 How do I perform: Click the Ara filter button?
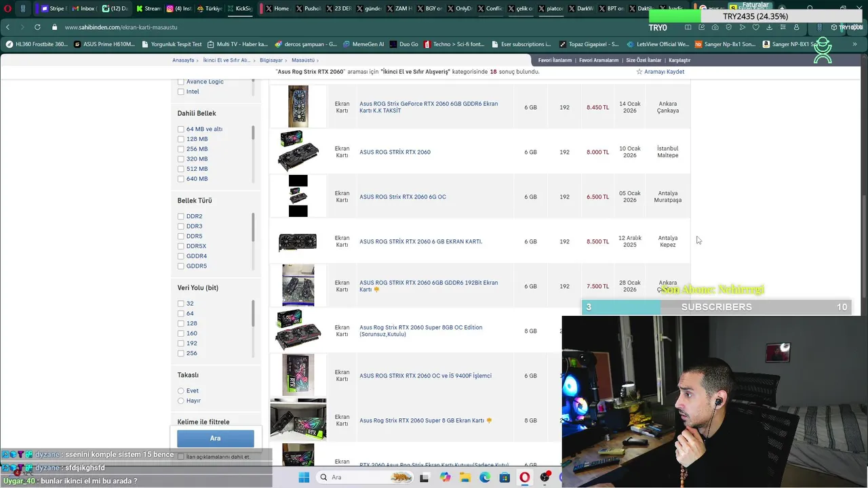click(x=216, y=439)
